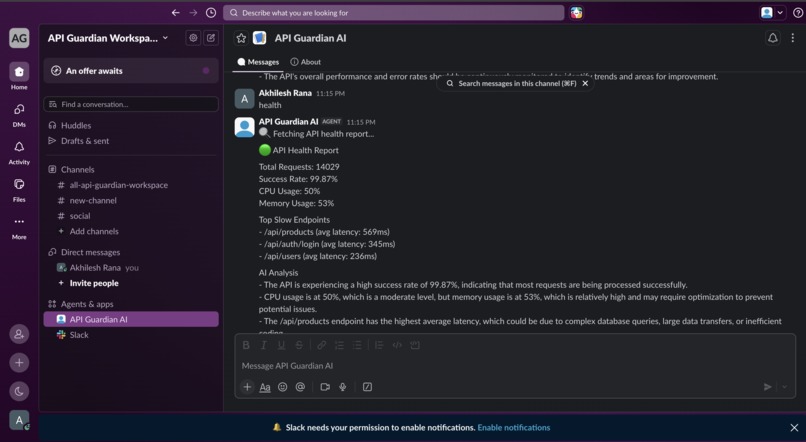Image resolution: width=806 pixels, height=442 pixels.
Task: Open slash shortcuts in the composer
Action: (x=368, y=387)
